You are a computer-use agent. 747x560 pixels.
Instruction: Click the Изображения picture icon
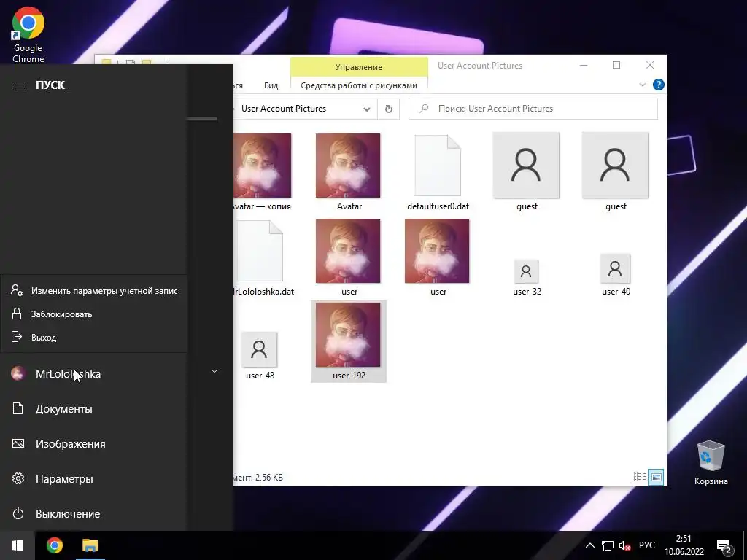18,444
